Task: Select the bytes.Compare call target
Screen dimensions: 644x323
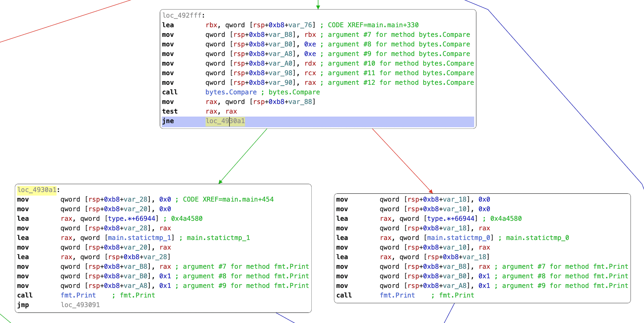Action: point(231,92)
